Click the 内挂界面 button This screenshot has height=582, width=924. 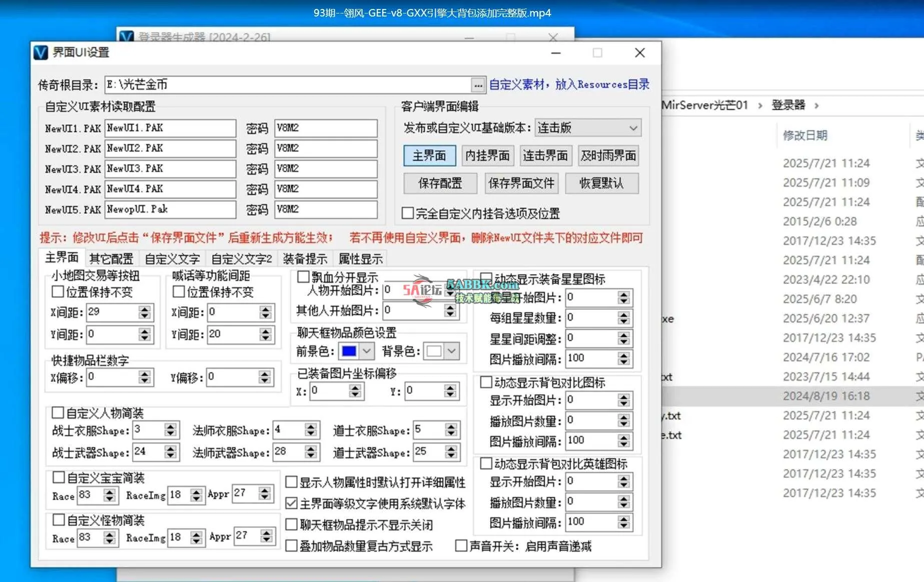point(487,156)
